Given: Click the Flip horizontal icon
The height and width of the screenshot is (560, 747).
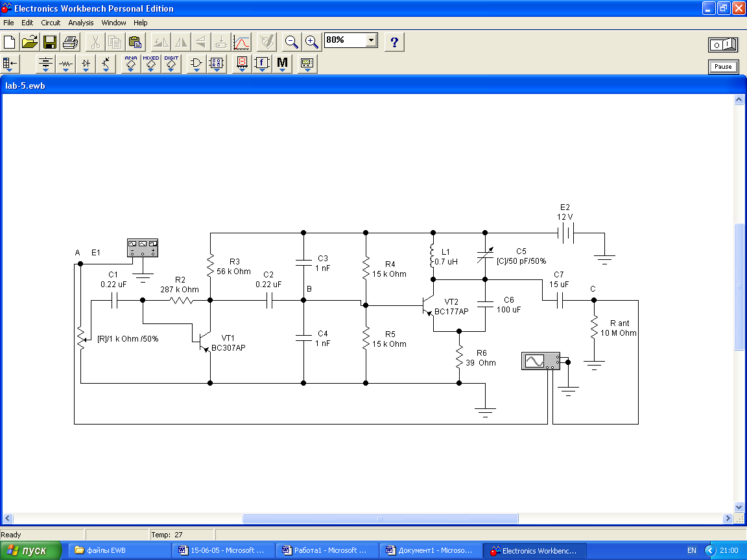Looking at the screenshot, I should [180, 42].
